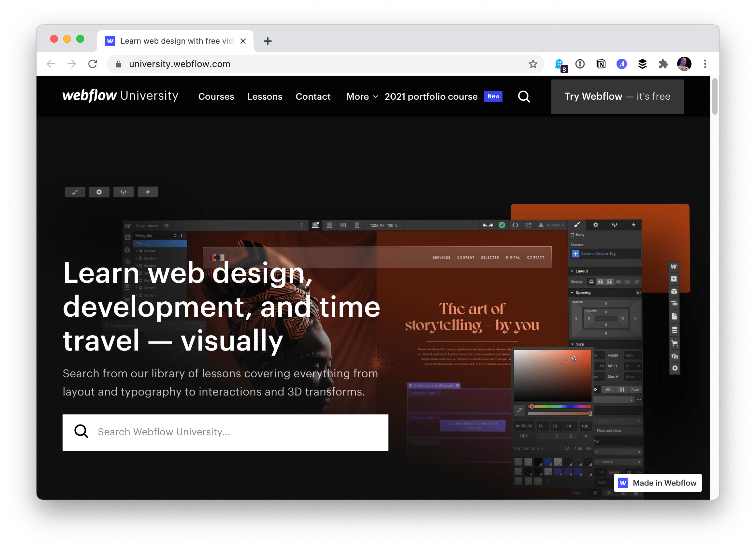Open the Symbols cube panel
Image resolution: width=756 pixels, height=548 pixels.
point(674,291)
